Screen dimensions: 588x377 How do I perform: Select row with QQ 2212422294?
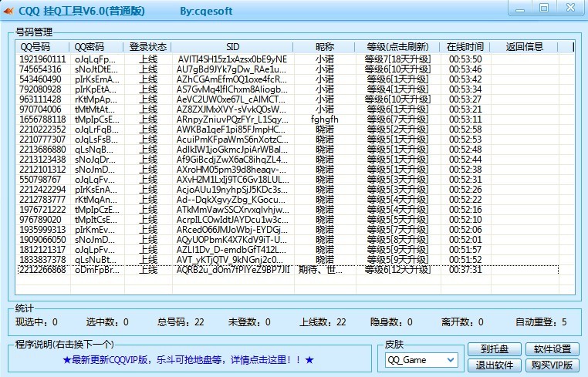click(288, 190)
